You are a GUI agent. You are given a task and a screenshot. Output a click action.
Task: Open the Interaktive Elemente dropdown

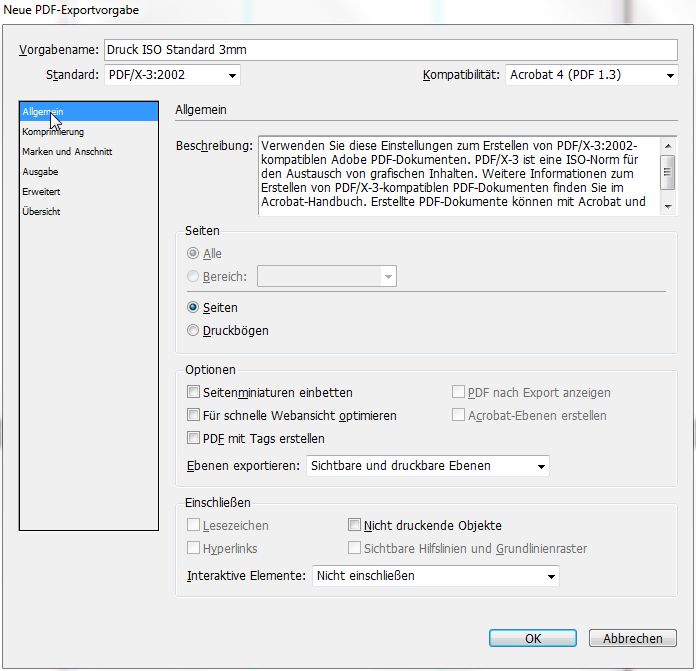[435, 576]
